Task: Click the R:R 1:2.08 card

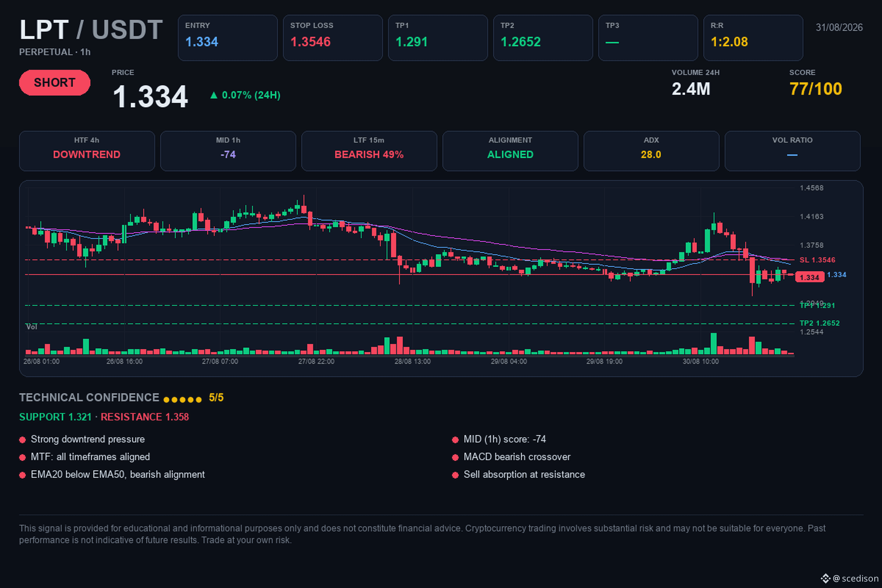Action: pos(753,38)
